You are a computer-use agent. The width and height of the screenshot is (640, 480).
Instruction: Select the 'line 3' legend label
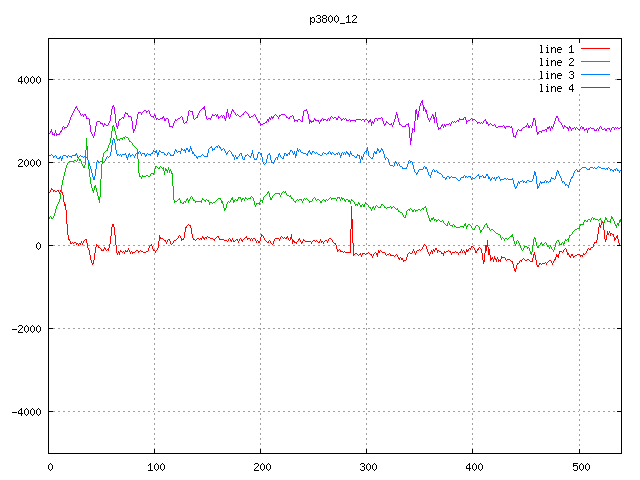[556, 76]
